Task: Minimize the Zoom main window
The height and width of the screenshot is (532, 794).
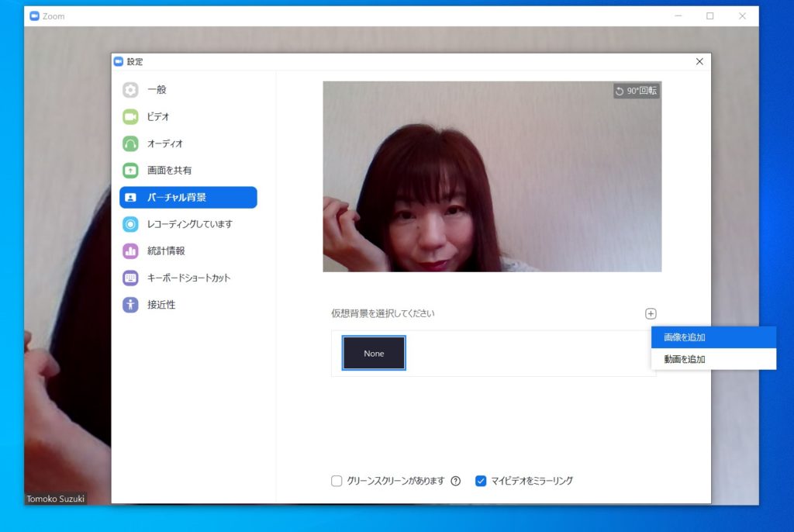Action: point(678,16)
